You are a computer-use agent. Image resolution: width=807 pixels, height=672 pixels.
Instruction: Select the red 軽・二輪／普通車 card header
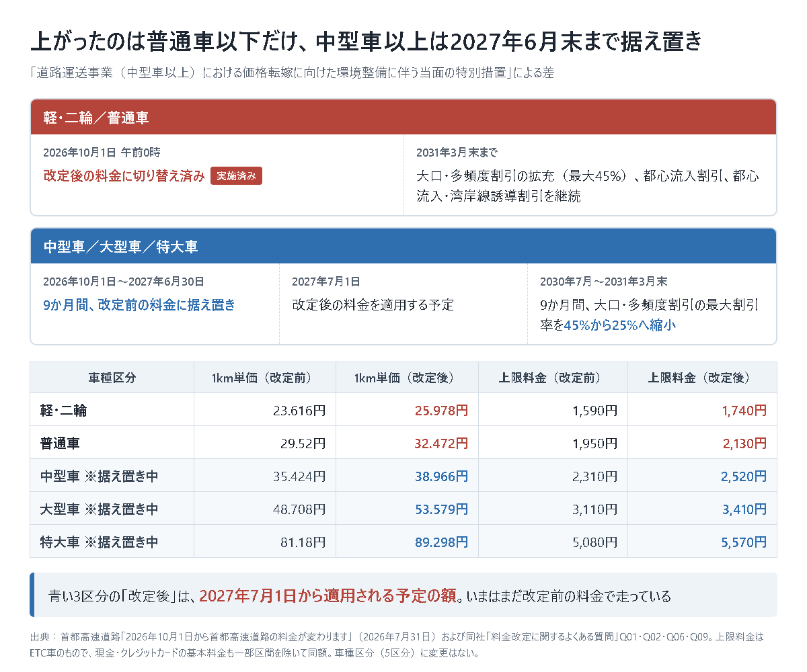pyautogui.click(x=403, y=118)
